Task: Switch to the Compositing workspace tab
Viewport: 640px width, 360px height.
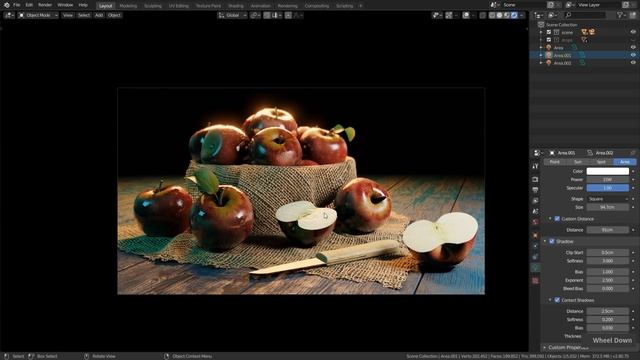Action: [x=317, y=6]
